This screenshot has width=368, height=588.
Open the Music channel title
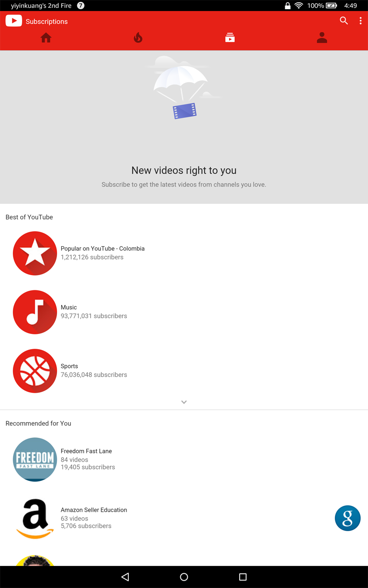[69, 307]
